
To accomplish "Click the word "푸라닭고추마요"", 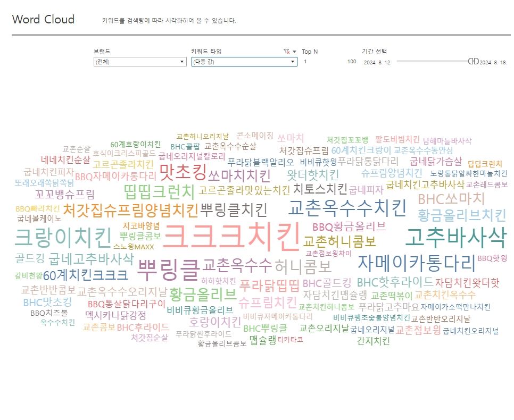I will [388, 307].
